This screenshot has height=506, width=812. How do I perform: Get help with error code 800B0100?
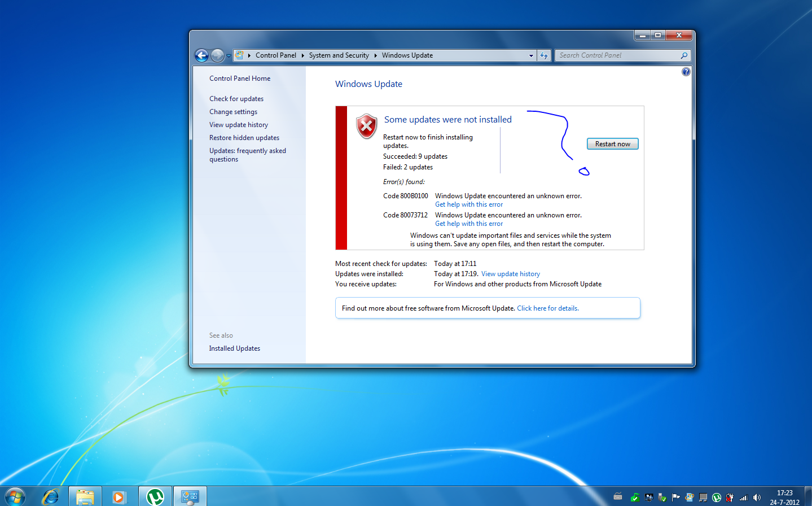click(x=469, y=204)
